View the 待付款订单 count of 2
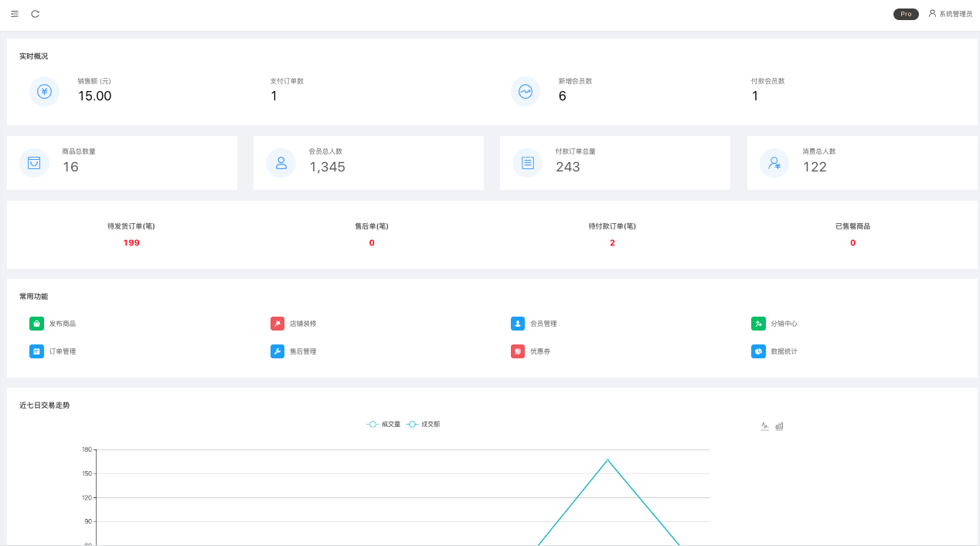This screenshot has width=980, height=546. click(x=612, y=242)
